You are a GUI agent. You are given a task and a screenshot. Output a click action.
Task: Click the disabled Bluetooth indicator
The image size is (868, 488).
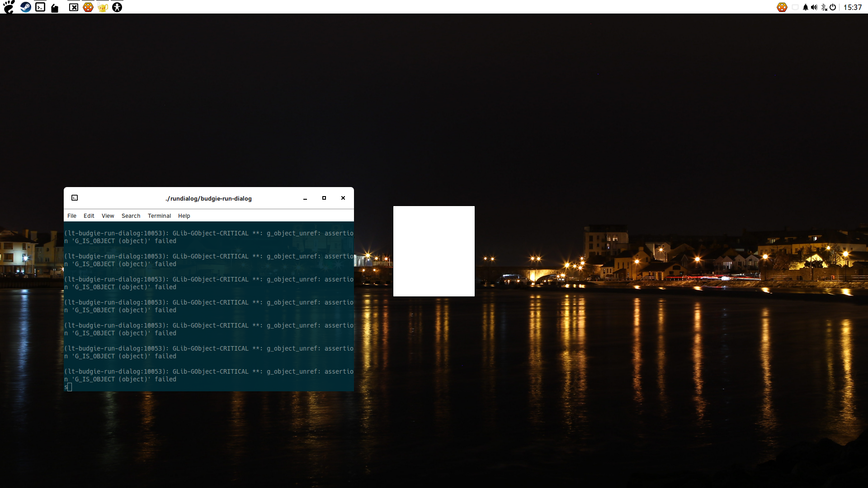(824, 7)
